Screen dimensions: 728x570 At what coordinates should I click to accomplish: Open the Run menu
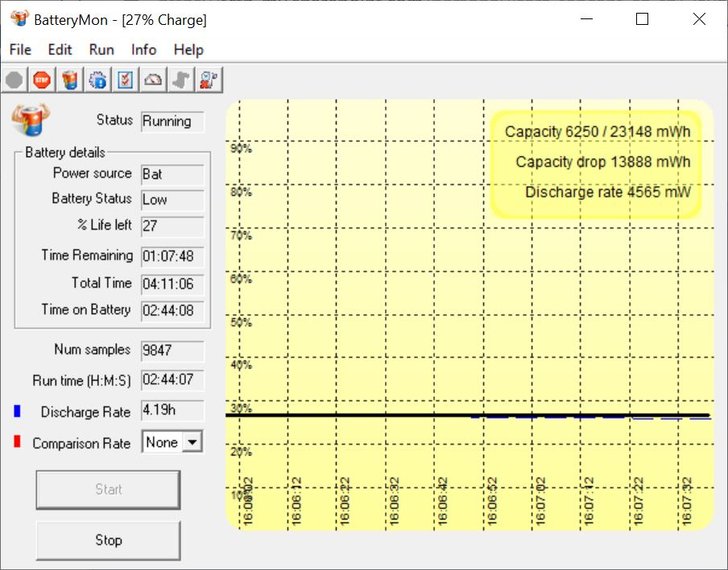click(x=102, y=49)
